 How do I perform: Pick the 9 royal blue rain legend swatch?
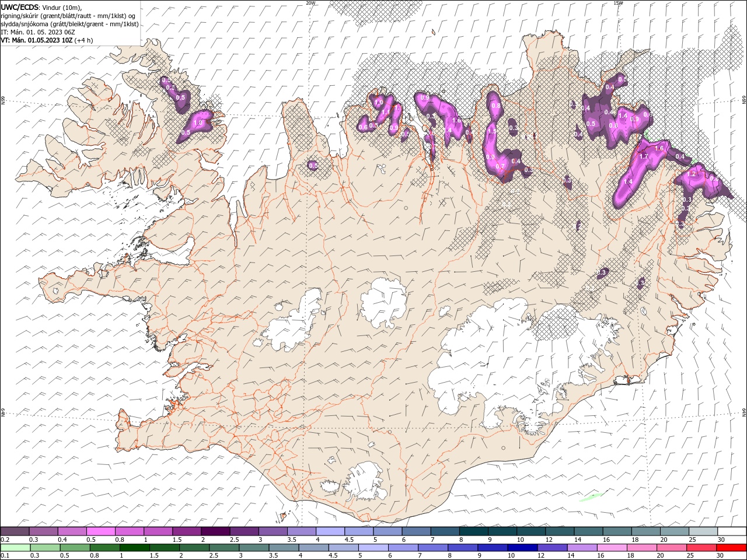point(493,548)
